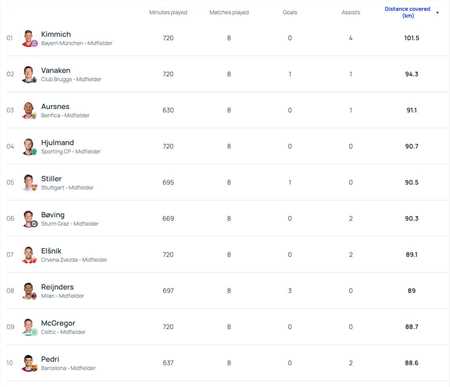450x387 pixels.
Task: Click Stiller's player photo
Action: click(29, 183)
